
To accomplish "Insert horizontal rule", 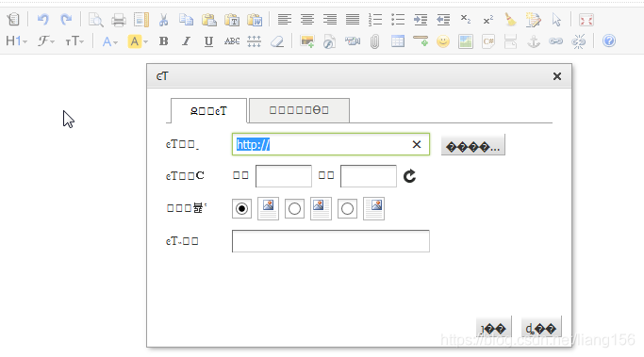I will pyautogui.click(x=421, y=41).
